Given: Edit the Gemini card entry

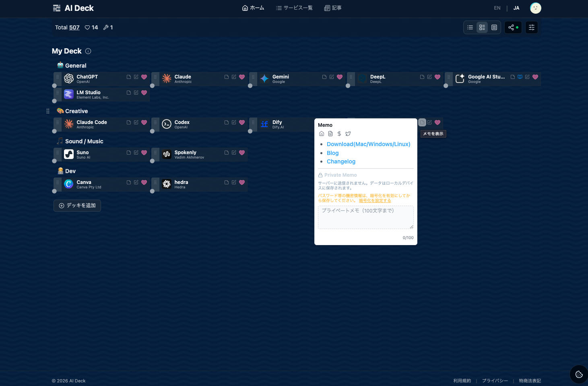Looking at the screenshot, I should 332,77.
